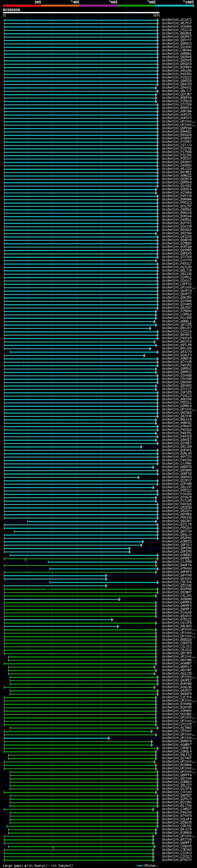Select hit UniRef100_O09484
Image resolution: width=197 pixels, height=868 pixels.
(176, 26)
